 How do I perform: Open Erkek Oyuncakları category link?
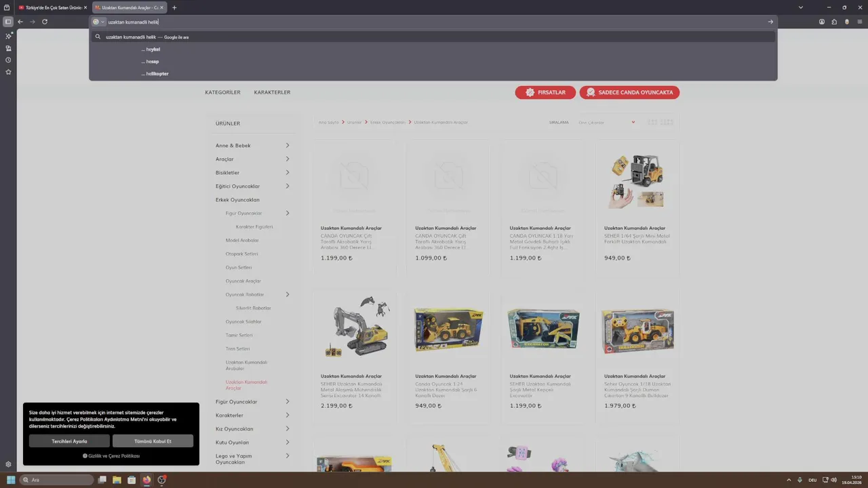click(237, 200)
